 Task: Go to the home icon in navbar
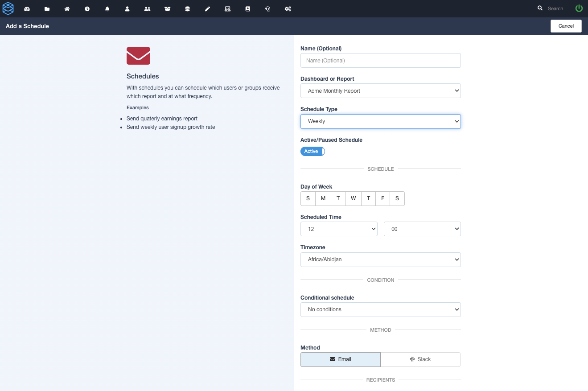pyautogui.click(x=67, y=8)
